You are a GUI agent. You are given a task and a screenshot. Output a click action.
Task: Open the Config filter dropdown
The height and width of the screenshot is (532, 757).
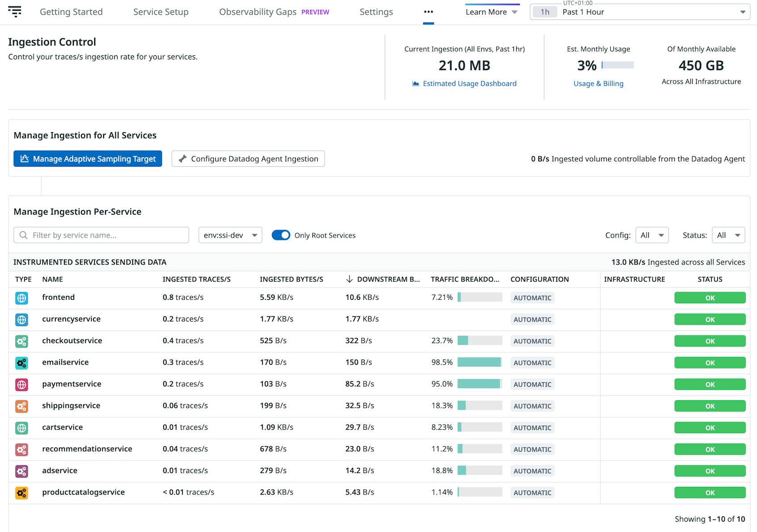(x=652, y=235)
